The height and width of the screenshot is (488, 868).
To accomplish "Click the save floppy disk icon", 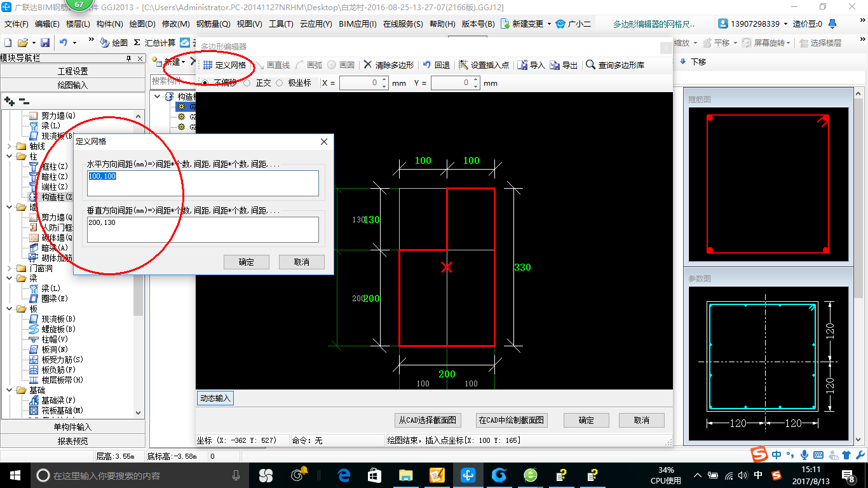I will click(x=45, y=43).
